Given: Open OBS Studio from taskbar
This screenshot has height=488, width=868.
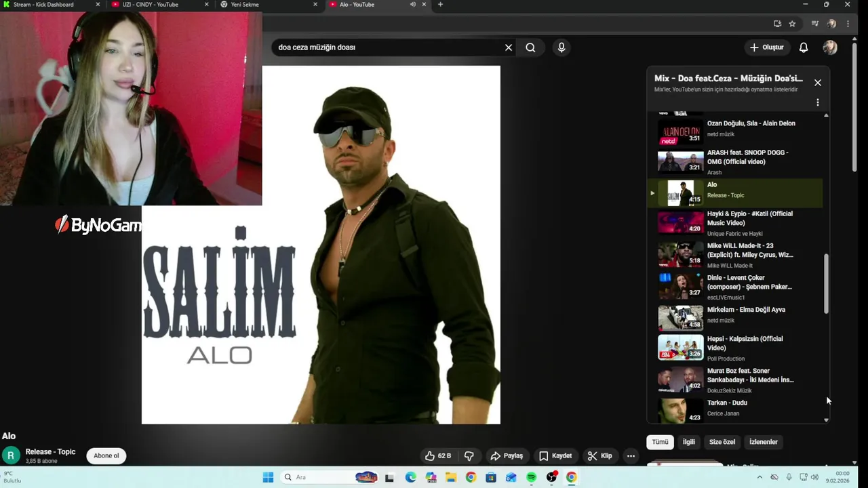Looking at the screenshot, I should (x=552, y=477).
